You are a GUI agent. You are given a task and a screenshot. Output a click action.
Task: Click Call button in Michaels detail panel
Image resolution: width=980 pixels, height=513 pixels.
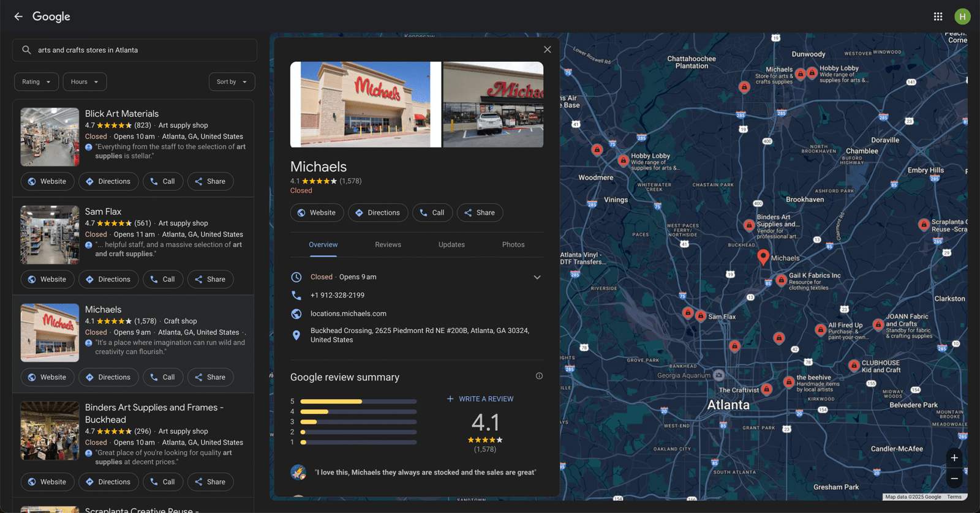point(432,212)
